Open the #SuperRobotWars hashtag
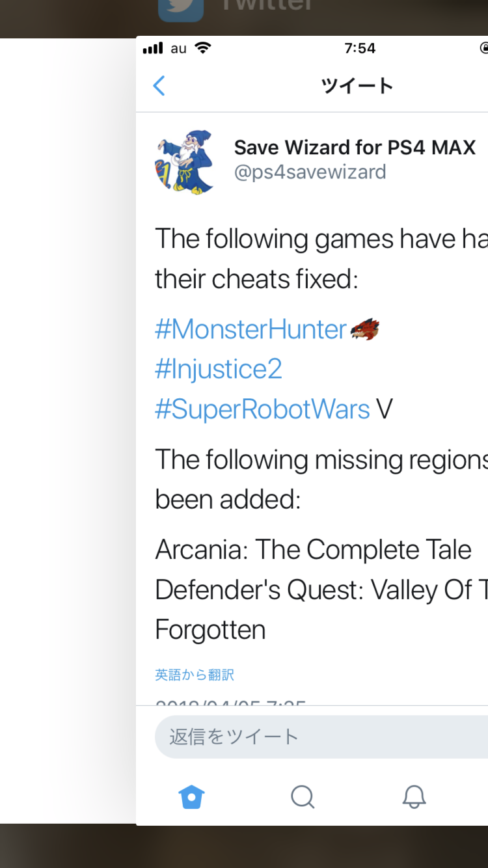 click(x=262, y=410)
